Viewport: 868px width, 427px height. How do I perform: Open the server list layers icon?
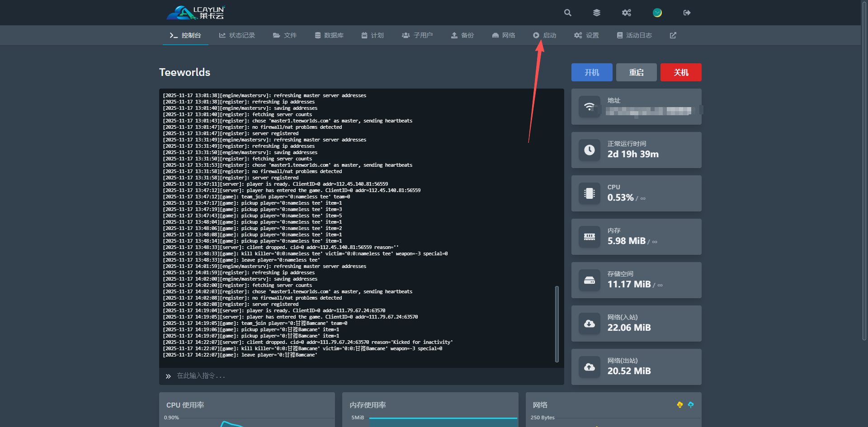click(x=597, y=13)
